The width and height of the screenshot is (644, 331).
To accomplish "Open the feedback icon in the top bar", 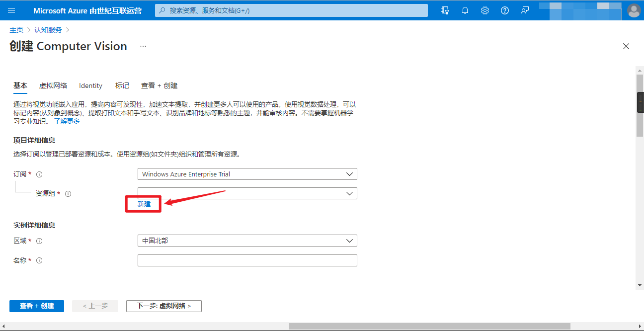I will click(525, 10).
